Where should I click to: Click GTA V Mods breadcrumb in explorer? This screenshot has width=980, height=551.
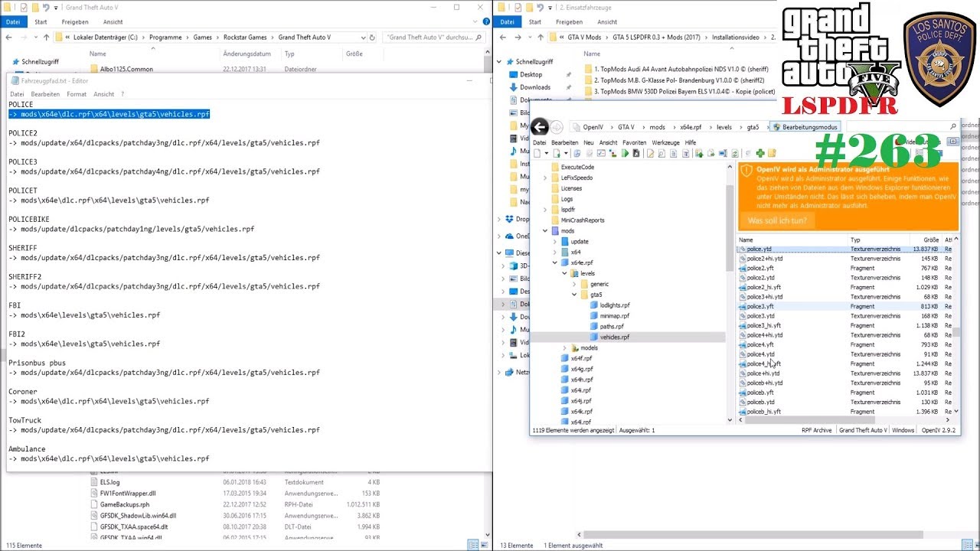(x=584, y=37)
